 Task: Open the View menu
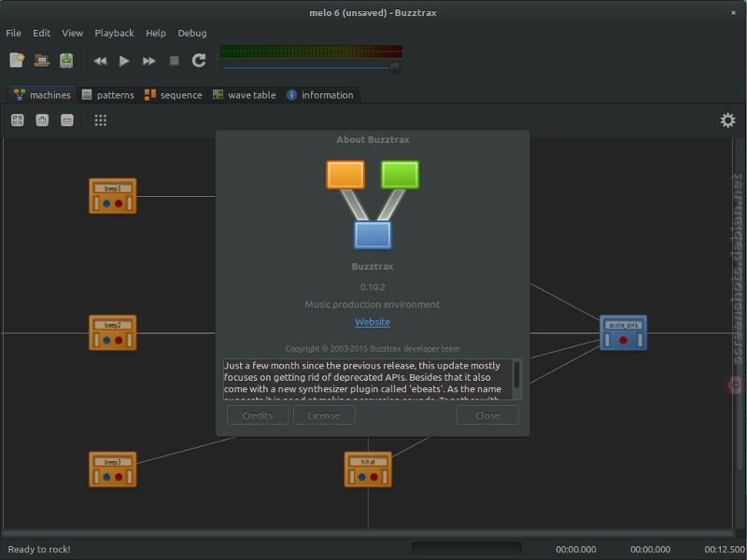pyautogui.click(x=73, y=33)
